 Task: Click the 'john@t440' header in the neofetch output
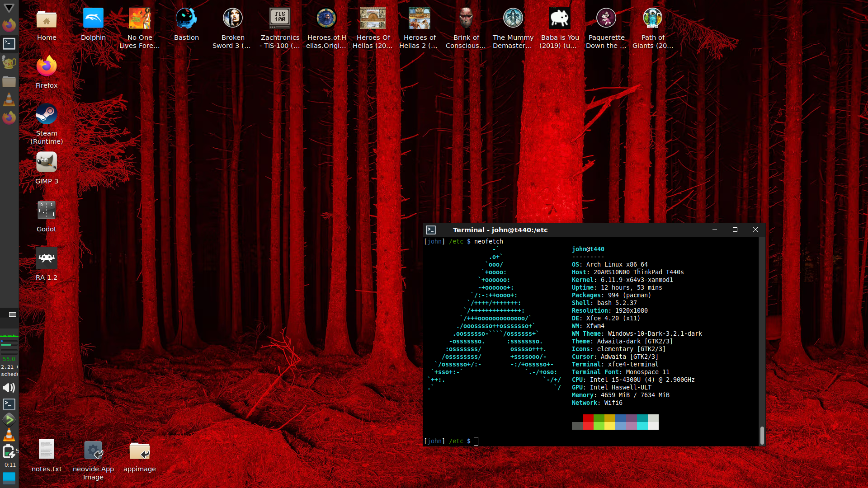pos(588,249)
